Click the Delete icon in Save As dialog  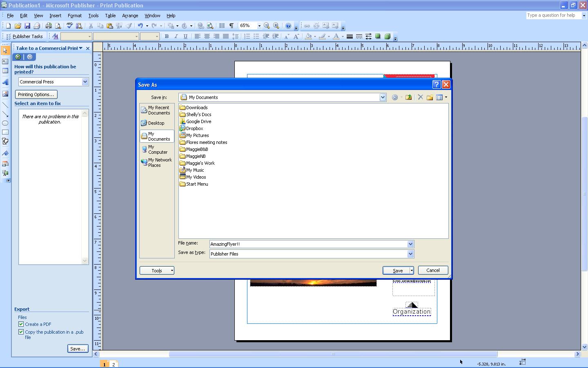tap(420, 97)
